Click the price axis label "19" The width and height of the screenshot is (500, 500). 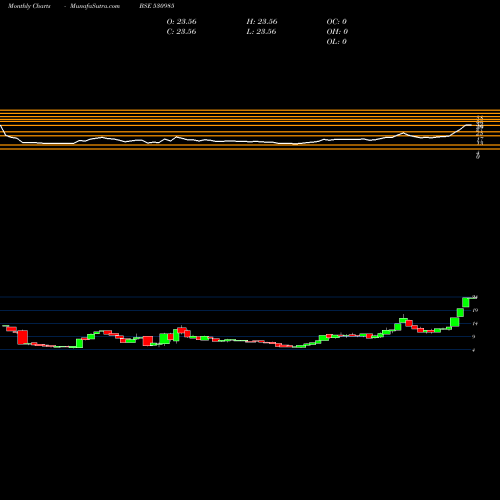click(x=475, y=310)
